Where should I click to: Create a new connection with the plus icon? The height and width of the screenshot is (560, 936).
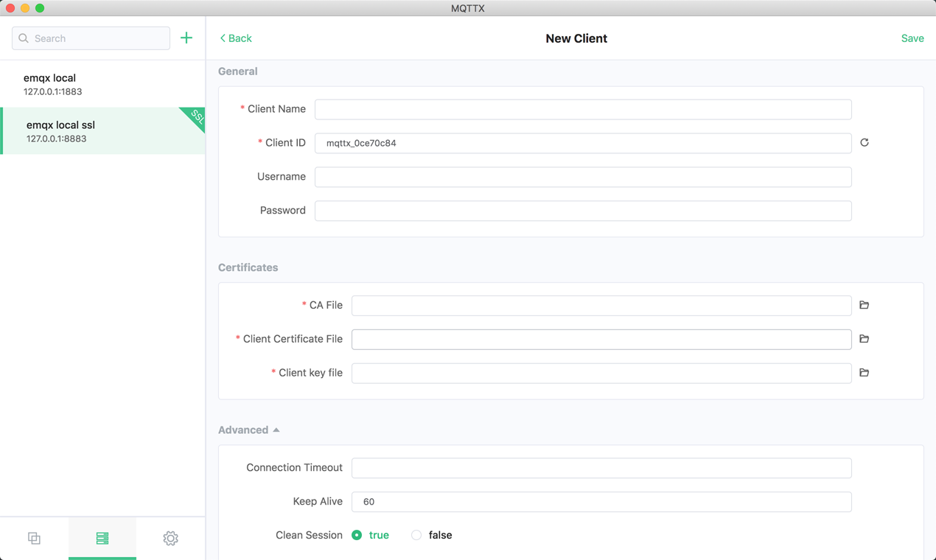(x=186, y=38)
